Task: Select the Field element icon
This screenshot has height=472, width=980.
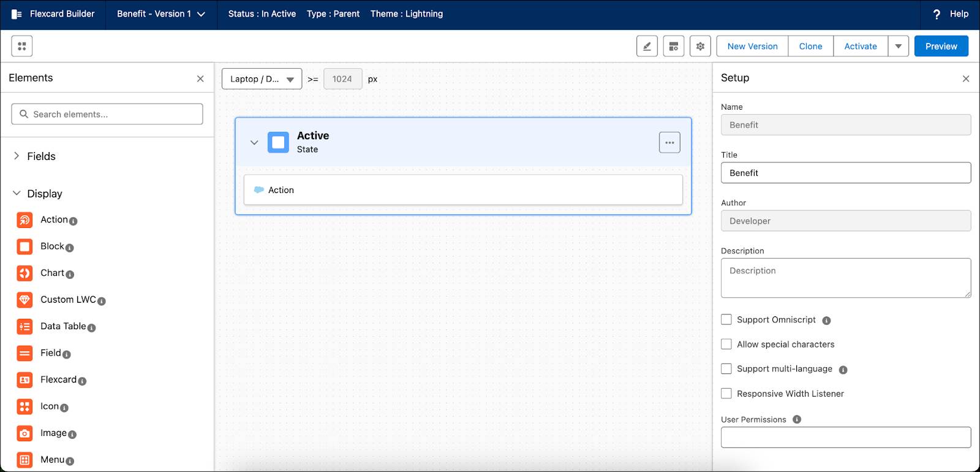Action: [24, 353]
